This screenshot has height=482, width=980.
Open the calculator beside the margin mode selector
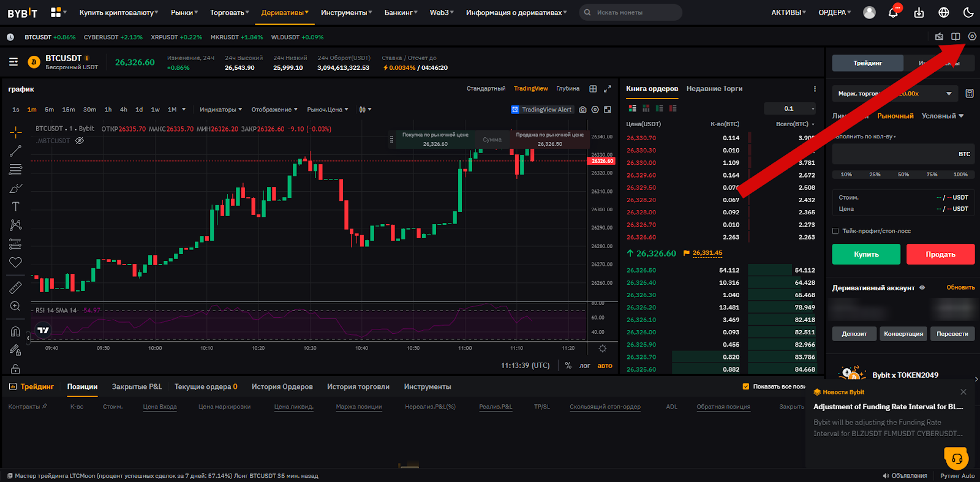[970, 93]
